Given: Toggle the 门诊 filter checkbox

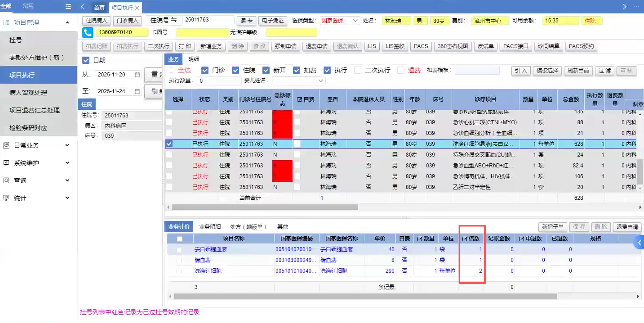Looking at the screenshot, I should pos(205,70).
